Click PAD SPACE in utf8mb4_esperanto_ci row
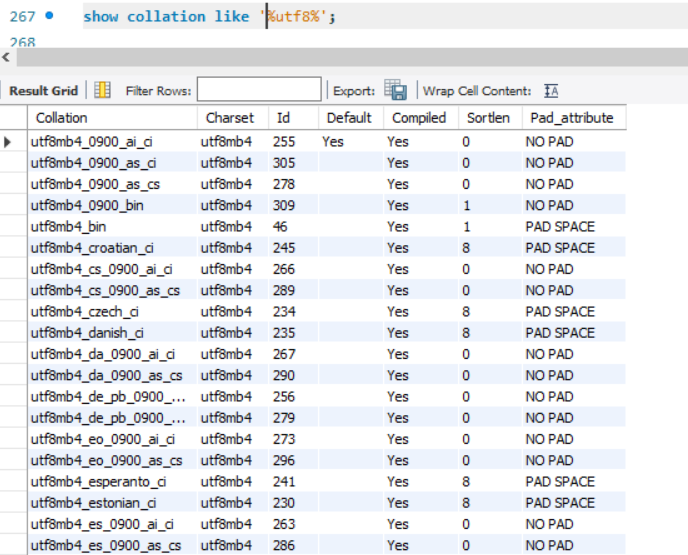The height and width of the screenshot is (555, 688). click(x=574, y=482)
